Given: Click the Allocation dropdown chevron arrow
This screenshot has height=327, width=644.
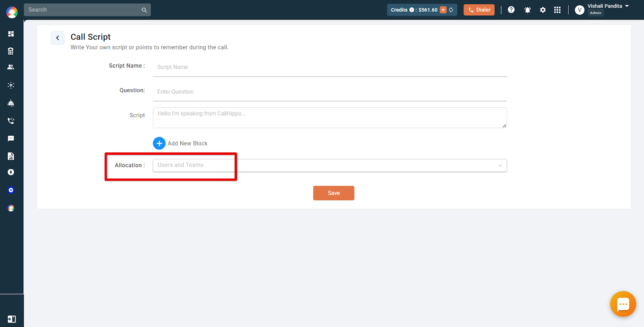Looking at the screenshot, I should (500, 165).
